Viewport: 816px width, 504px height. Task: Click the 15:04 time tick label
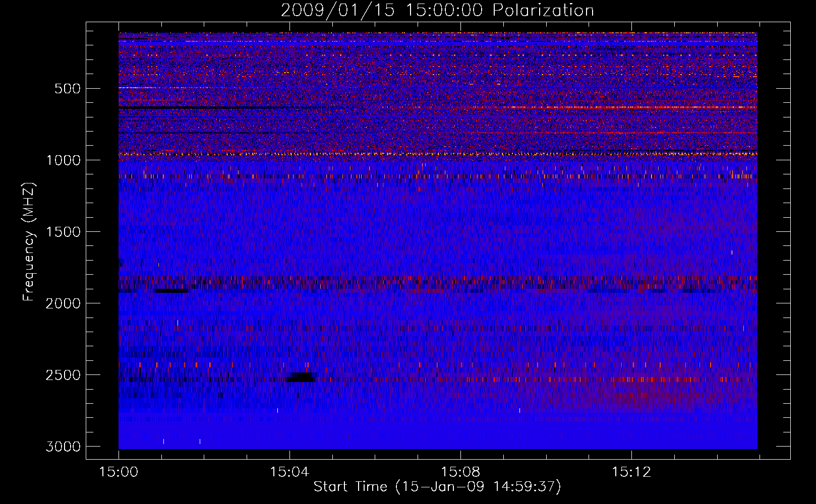click(x=289, y=472)
